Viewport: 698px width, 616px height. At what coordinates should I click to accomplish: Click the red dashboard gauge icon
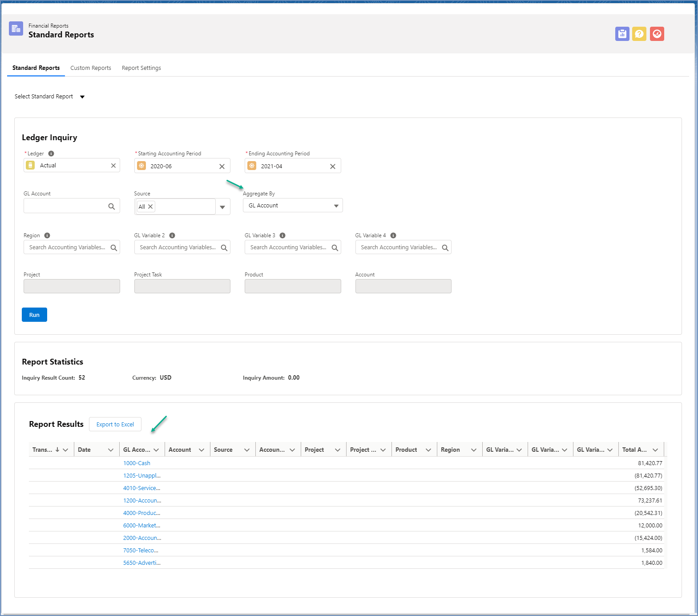(x=657, y=34)
